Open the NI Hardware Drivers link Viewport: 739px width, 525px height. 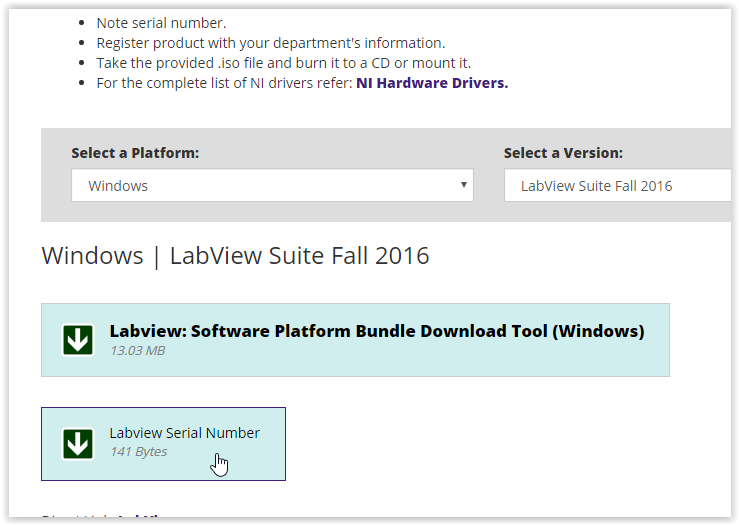tap(432, 83)
